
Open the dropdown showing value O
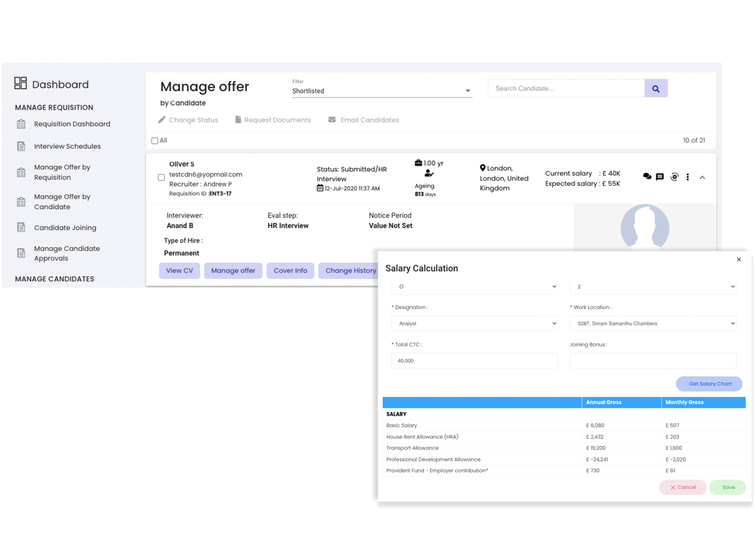(474, 286)
